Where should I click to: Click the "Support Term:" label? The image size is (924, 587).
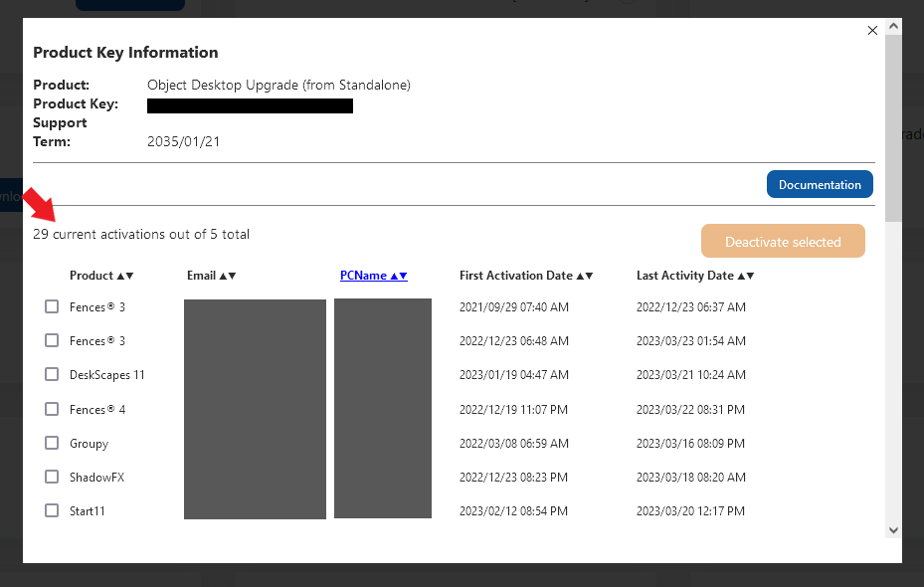coord(60,132)
